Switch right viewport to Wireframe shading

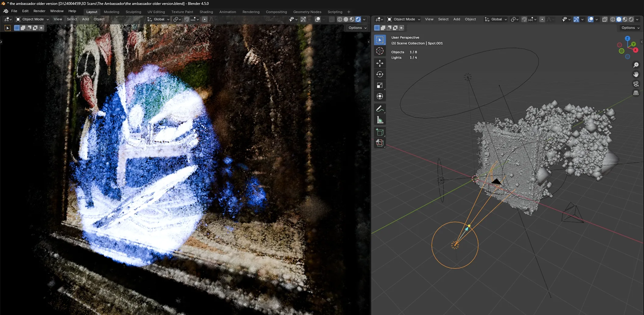pos(612,19)
